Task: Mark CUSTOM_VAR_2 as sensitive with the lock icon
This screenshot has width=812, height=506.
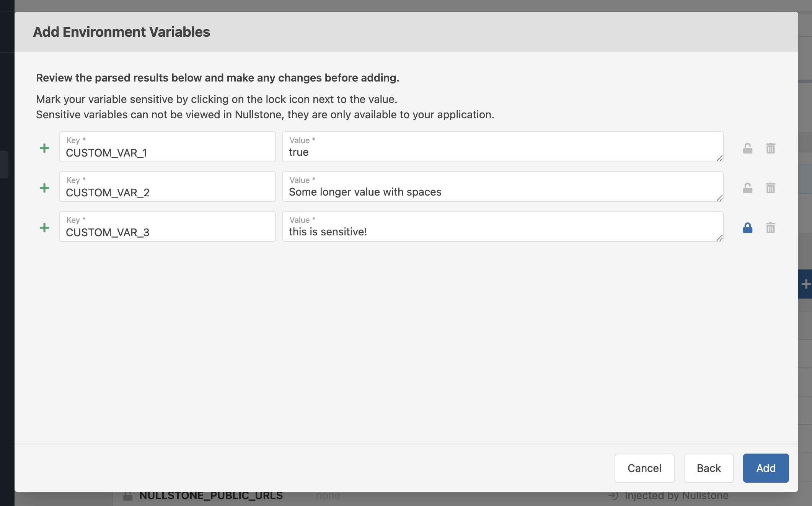Action: [x=747, y=188]
